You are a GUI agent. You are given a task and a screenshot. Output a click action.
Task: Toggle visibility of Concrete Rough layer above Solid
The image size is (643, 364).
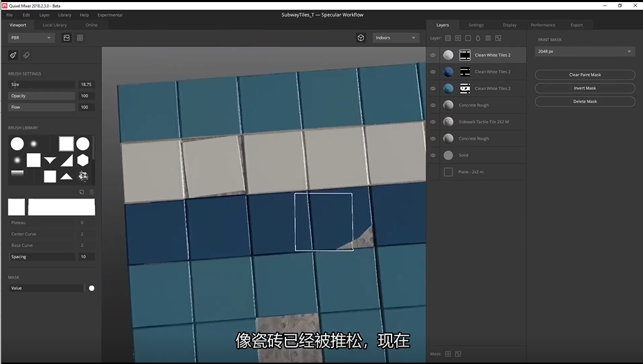tap(432, 138)
